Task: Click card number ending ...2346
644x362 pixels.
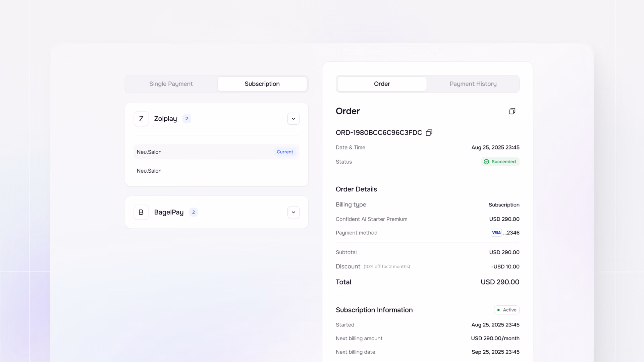Action: pos(511,233)
